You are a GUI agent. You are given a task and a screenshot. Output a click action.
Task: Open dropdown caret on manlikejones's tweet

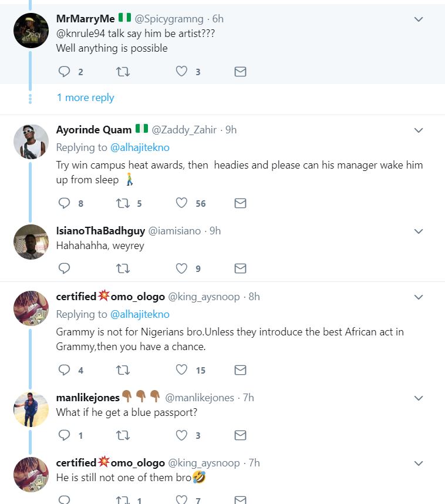point(419,398)
